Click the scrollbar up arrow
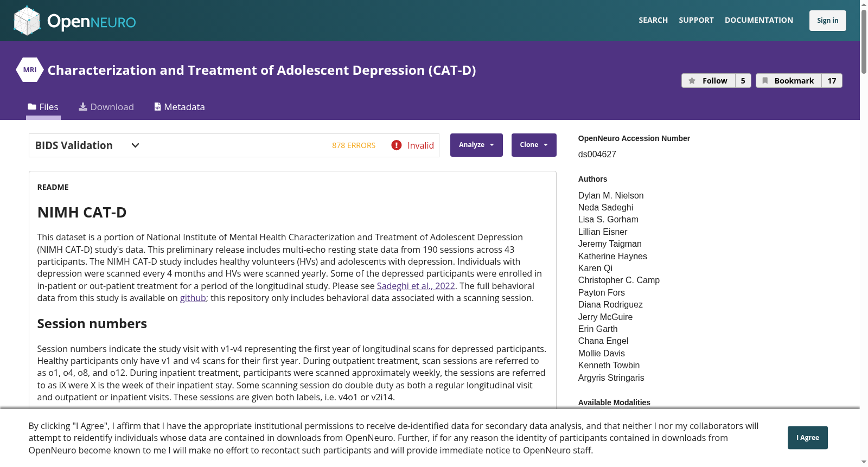Image resolution: width=868 pixels, height=467 pixels. tap(864, 4)
